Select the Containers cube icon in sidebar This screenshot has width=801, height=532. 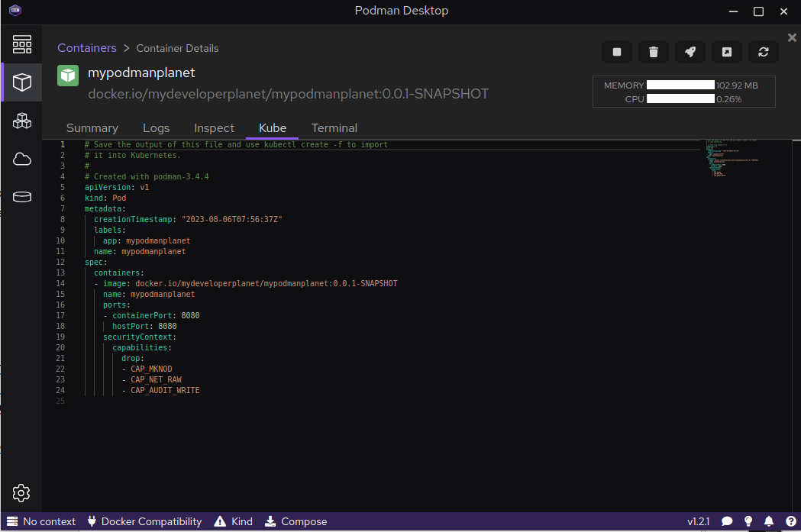coord(21,82)
